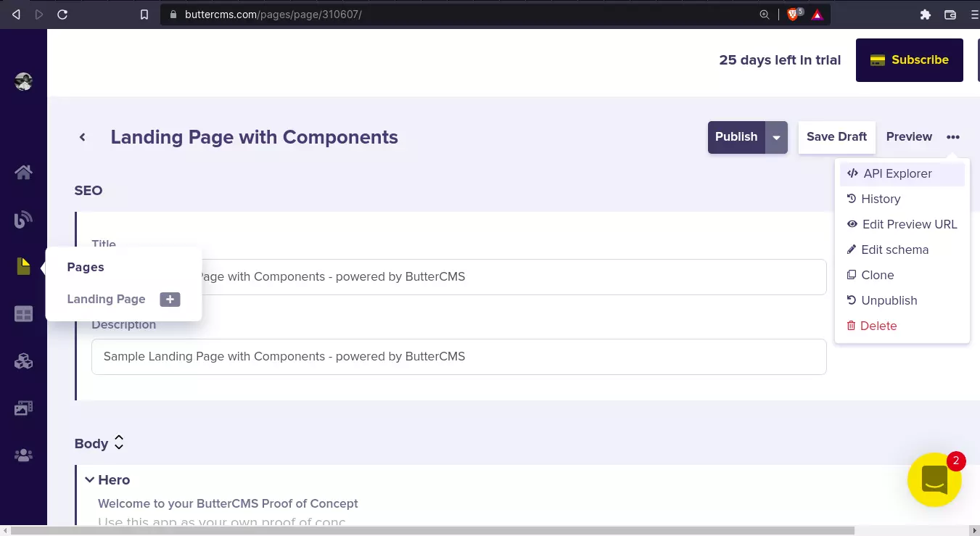
Task: Open Landing Page link in Pages popup
Action: [106, 299]
